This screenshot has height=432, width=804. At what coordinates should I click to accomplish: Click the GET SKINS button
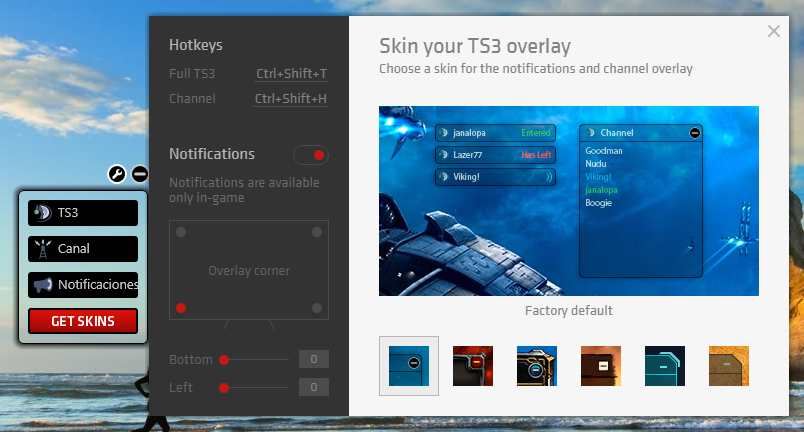[83, 321]
